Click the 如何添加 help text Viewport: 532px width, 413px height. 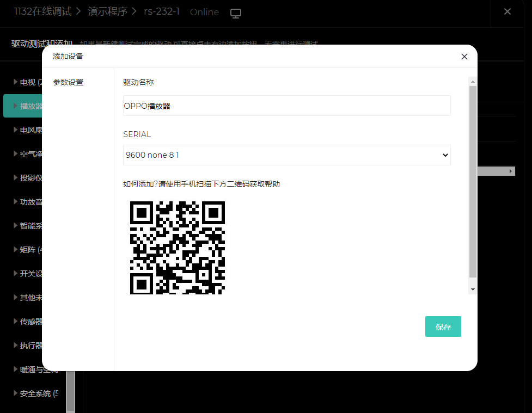coord(201,184)
